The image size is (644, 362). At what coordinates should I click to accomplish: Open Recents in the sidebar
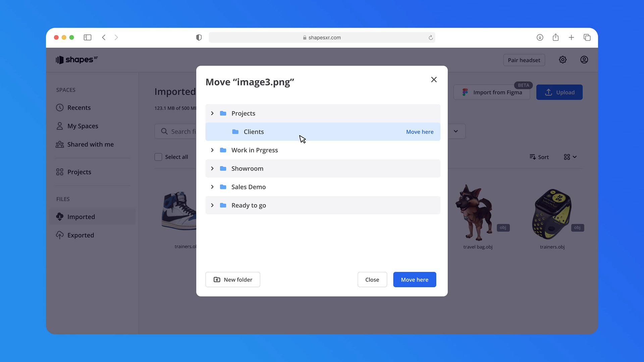[x=79, y=108]
